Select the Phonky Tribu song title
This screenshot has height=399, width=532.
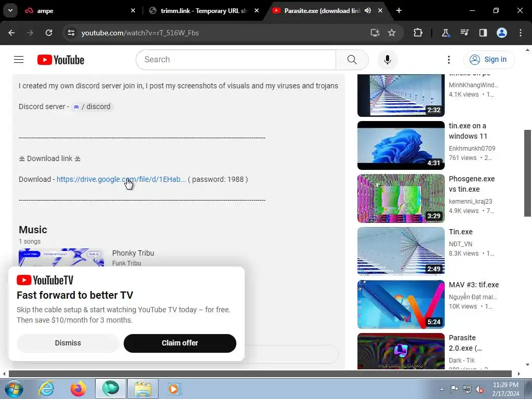pyautogui.click(x=133, y=253)
